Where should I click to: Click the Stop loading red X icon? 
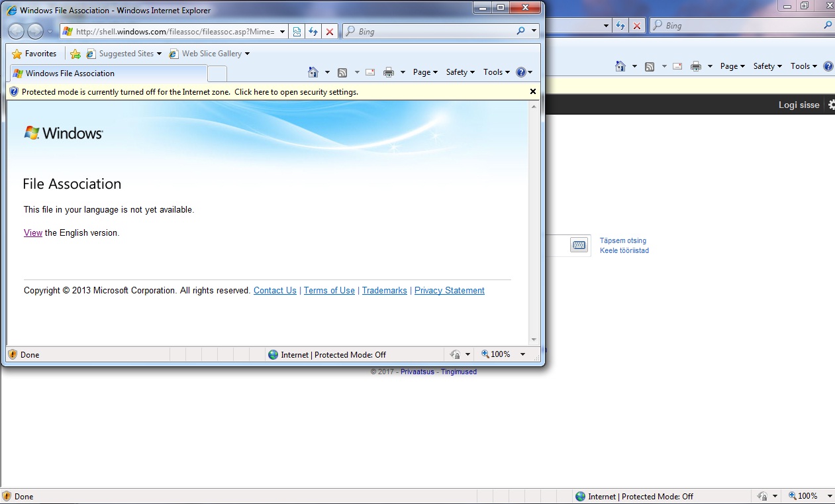click(x=330, y=31)
